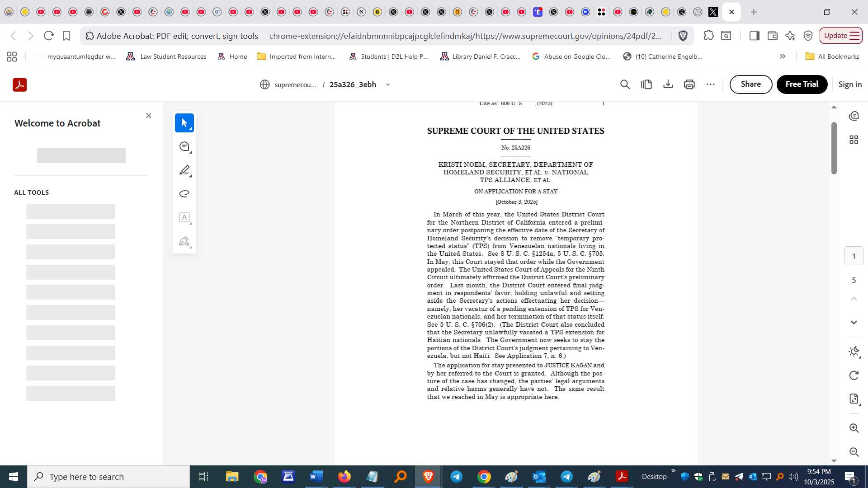Choose the freehand draw tool

click(184, 194)
